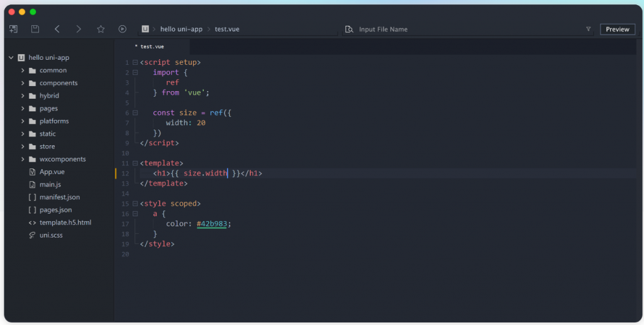This screenshot has height=325, width=644.
Task: Click the App.vue file icon
Action: [33, 172]
